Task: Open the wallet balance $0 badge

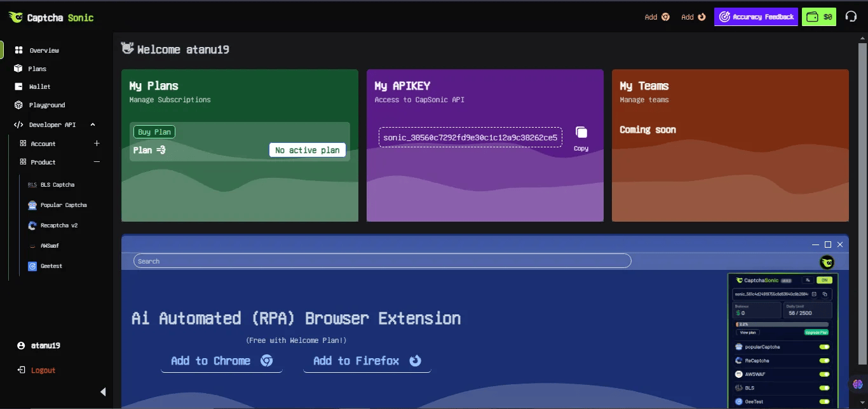Action: coord(819,17)
